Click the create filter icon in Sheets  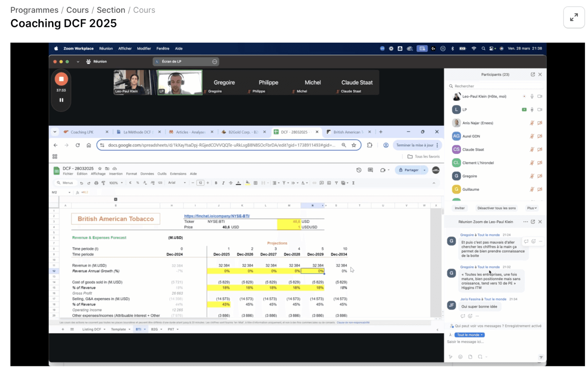coord(336,183)
